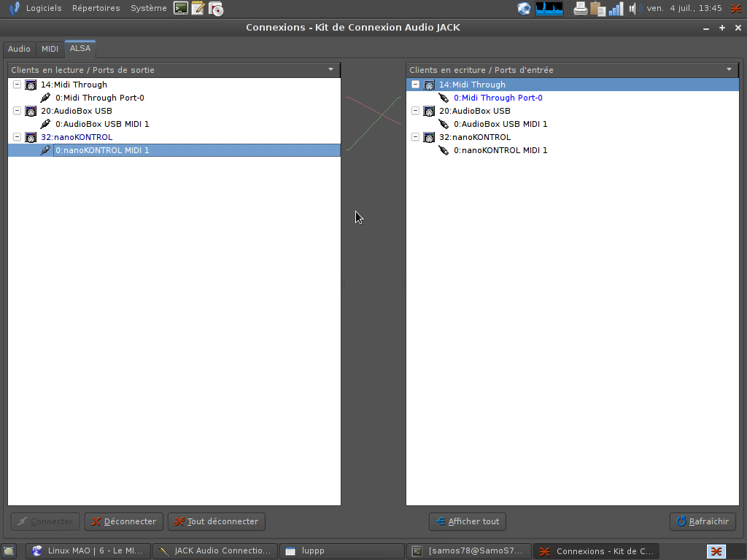747x560 pixels.
Task: Open the clipboard manager tray icon
Action: 597,9
